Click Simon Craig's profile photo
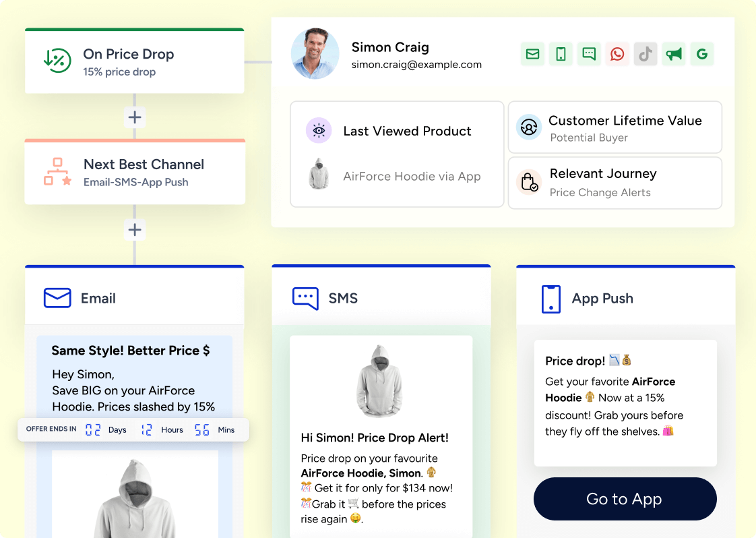The width and height of the screenshot is (756, 538). tap(315, 54)
